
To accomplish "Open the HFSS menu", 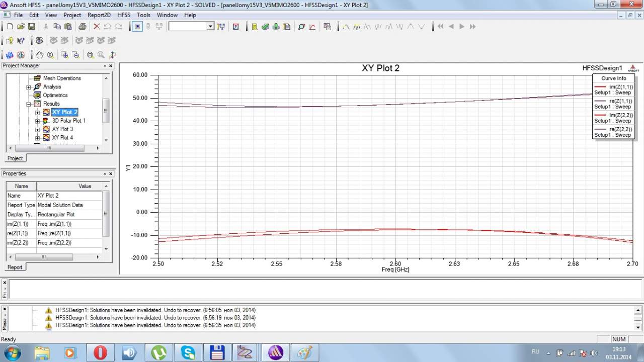I will click(124, 15).
